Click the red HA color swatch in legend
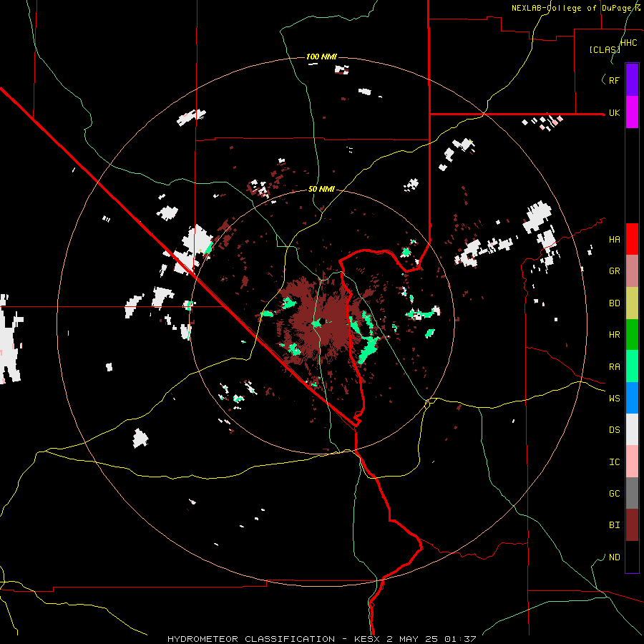The height and width of the screenshot is (644, 644). 632,239
